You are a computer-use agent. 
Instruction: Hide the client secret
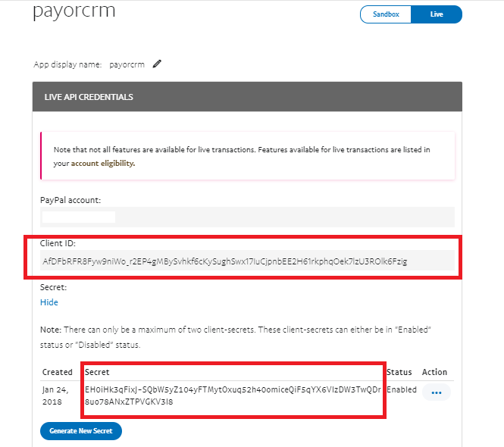49,302
